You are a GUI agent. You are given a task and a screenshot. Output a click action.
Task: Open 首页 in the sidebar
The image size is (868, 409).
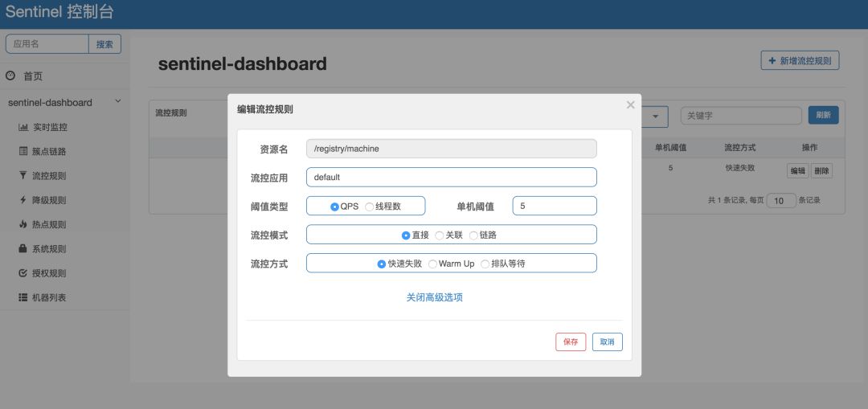[x=33, y=76]
